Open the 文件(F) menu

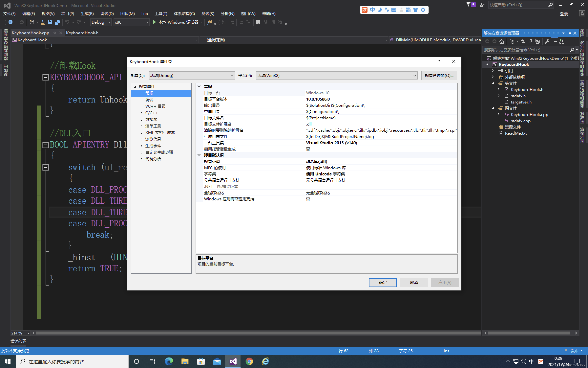tap(9, 14)
